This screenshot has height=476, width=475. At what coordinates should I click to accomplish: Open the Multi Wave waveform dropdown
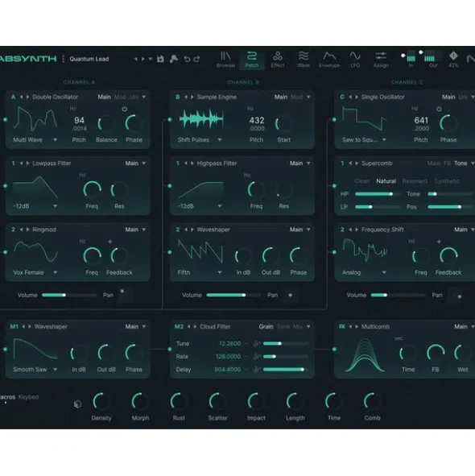(x=35, y=140)
